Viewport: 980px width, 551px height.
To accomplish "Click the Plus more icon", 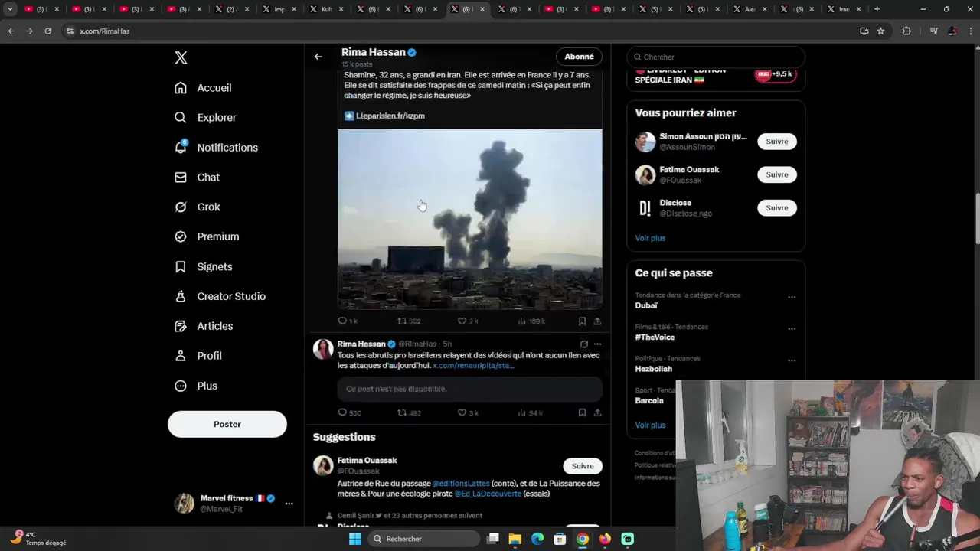I will click(181, 386).
